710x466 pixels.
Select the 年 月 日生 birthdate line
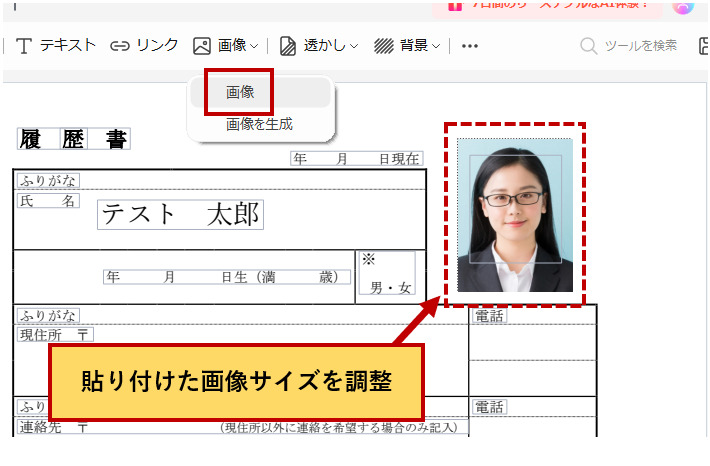click(x=227, y=277)
